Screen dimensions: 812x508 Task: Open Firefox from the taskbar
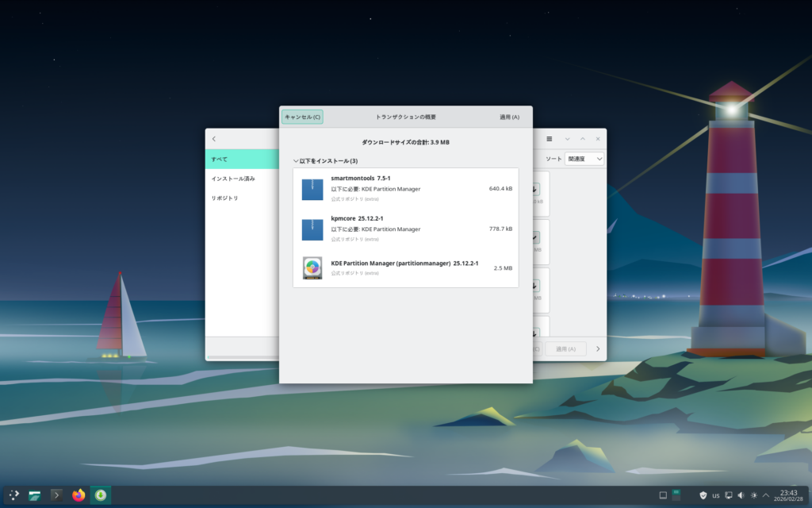click(x=79, y=495)
